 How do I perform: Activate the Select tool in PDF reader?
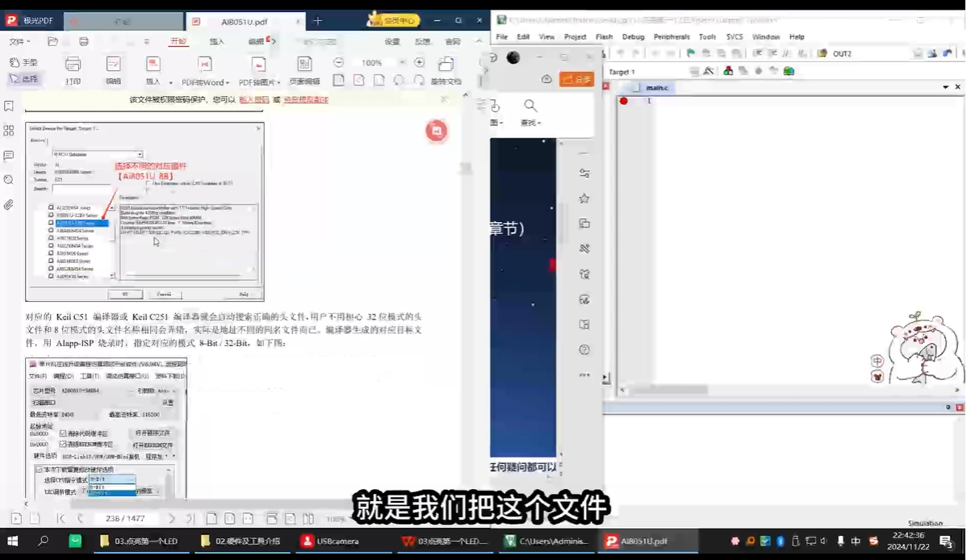pyautogui.click(x=23, y=79)
